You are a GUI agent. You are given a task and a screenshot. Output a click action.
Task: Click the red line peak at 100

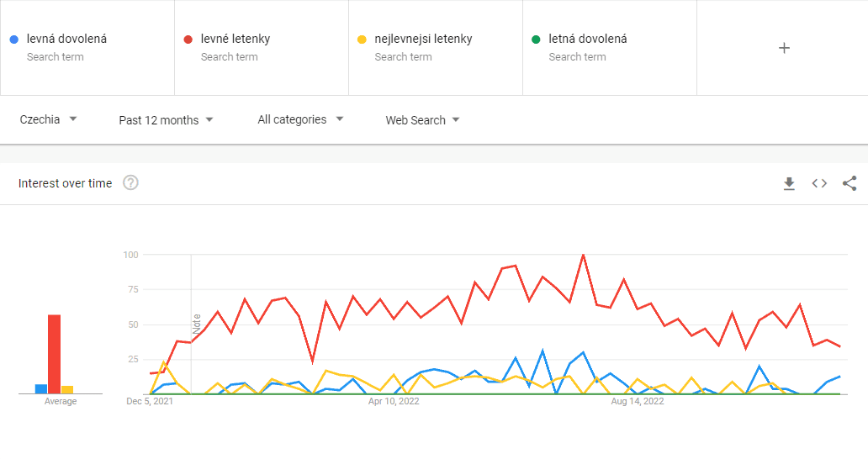(x=583, y=256)
